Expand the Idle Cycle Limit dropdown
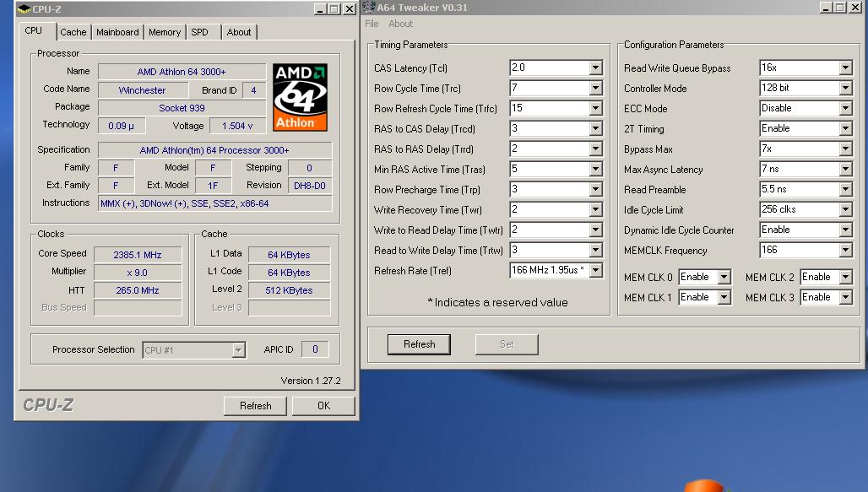 click(x=845, y=209)
